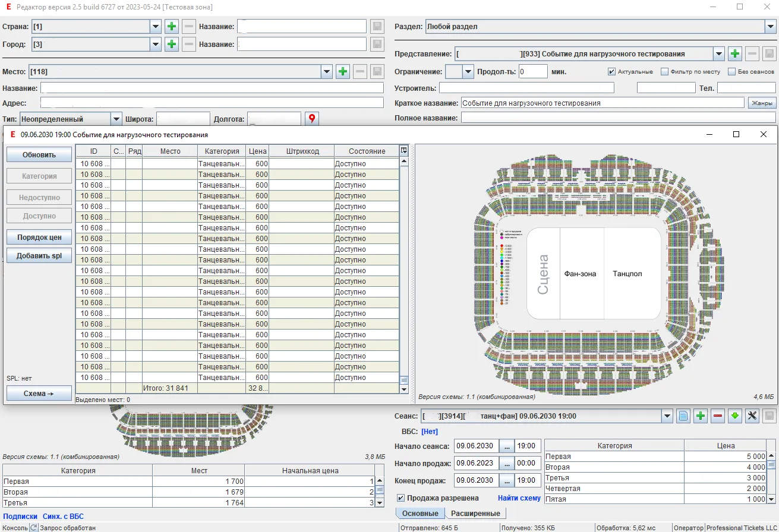
Task: Open the Найти схему link
Action: point(519,498)
